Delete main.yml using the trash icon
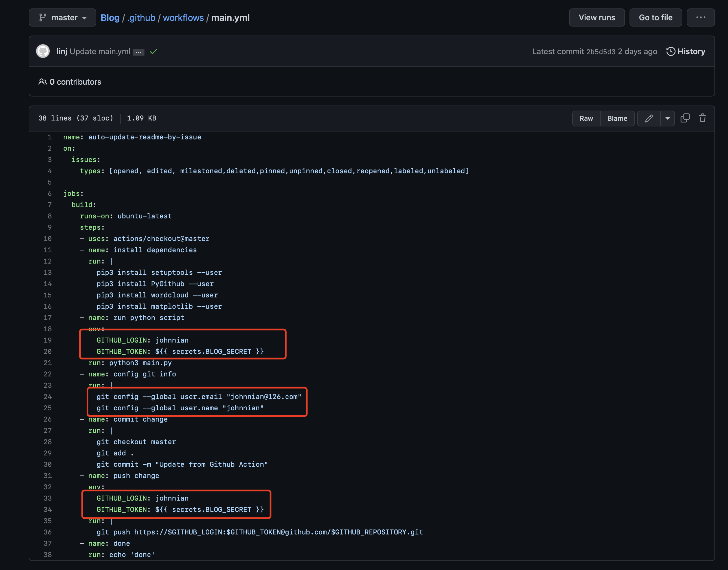Image resolution: width=728 pixels, height=570 pixels. tap(703, 118)
